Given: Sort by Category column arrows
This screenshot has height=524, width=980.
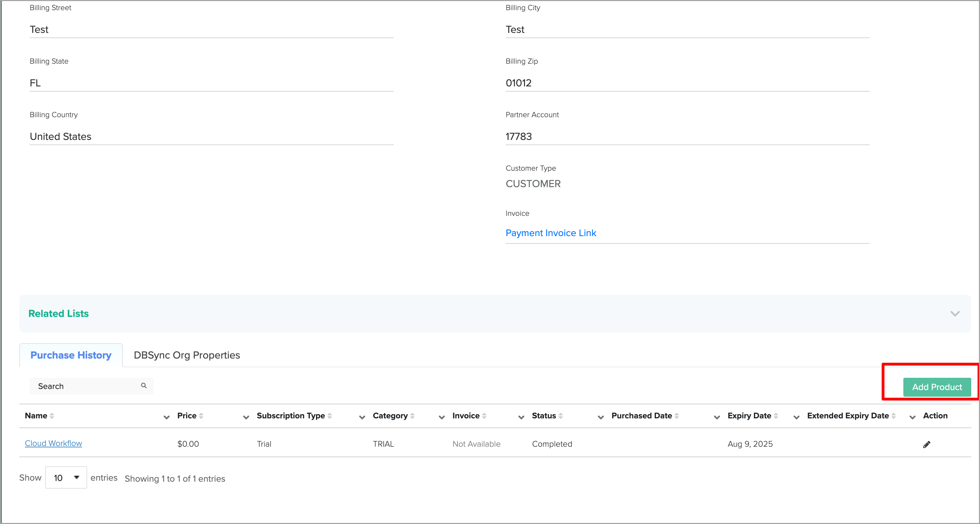Looking at the screenshot, I should coord(412,416).
